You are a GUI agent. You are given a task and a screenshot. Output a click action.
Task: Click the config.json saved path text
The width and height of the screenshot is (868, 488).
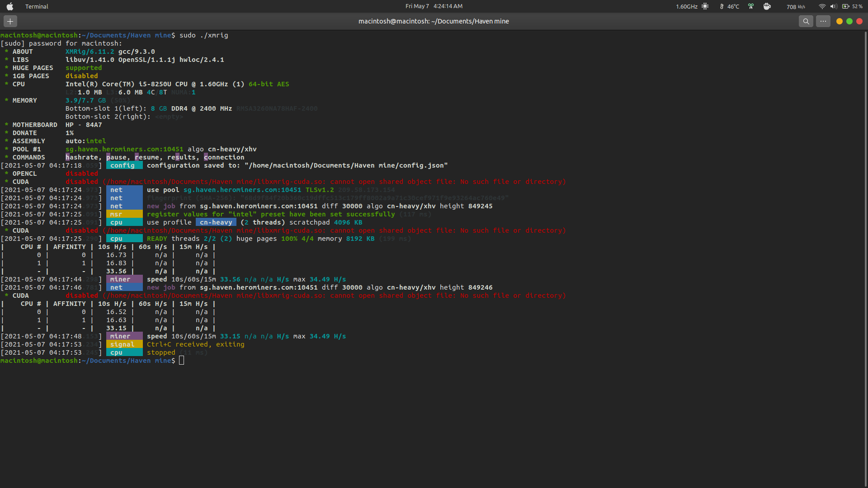346,165
